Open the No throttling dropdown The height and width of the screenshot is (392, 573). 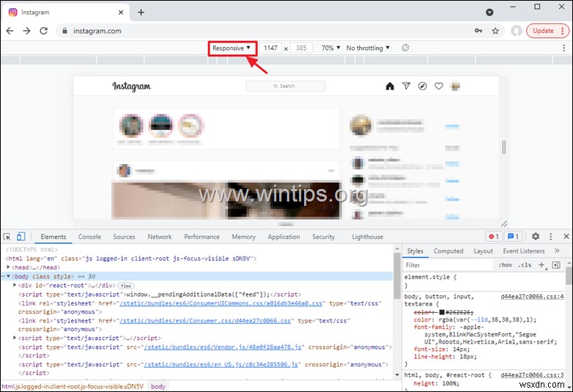coord(368,48)
